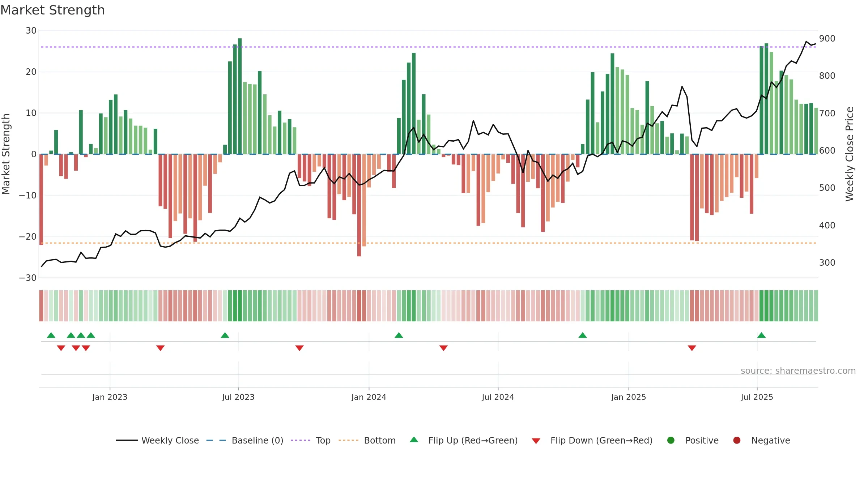Click the green Flip Up triangle in legend
This screenshot has width=868, height=488.
414,440
